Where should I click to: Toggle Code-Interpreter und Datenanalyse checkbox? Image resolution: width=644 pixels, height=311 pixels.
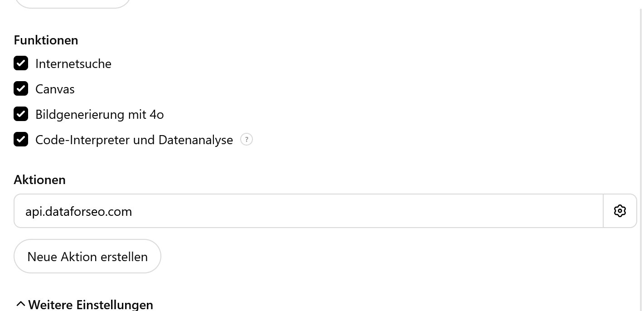pyautogui.click(x=21, y=139)
